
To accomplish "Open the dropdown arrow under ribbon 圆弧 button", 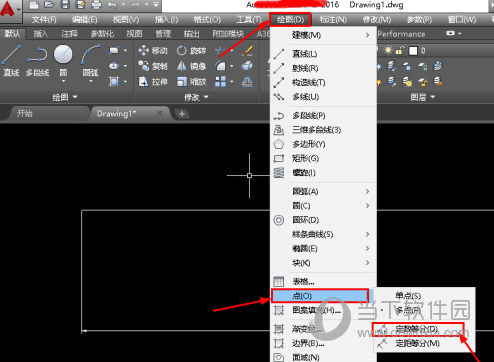I will [x=90, y=81].
